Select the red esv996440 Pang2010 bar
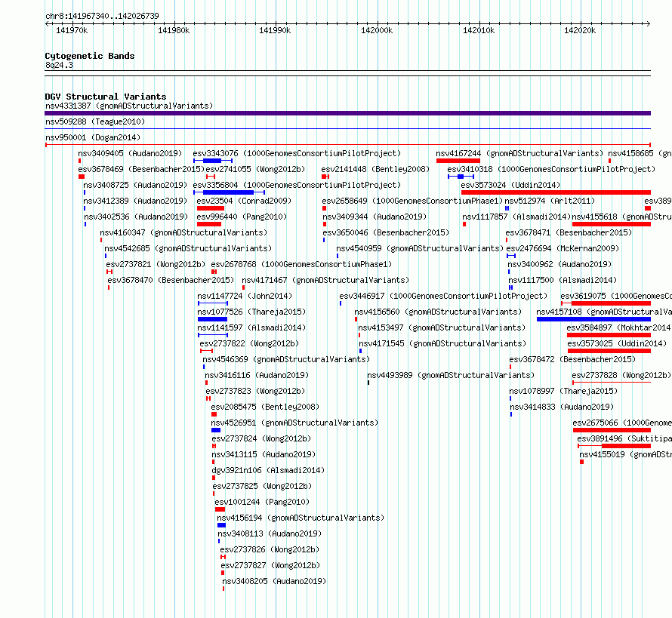Viewport: 672px width, 618px height. [x=209, y=224]
